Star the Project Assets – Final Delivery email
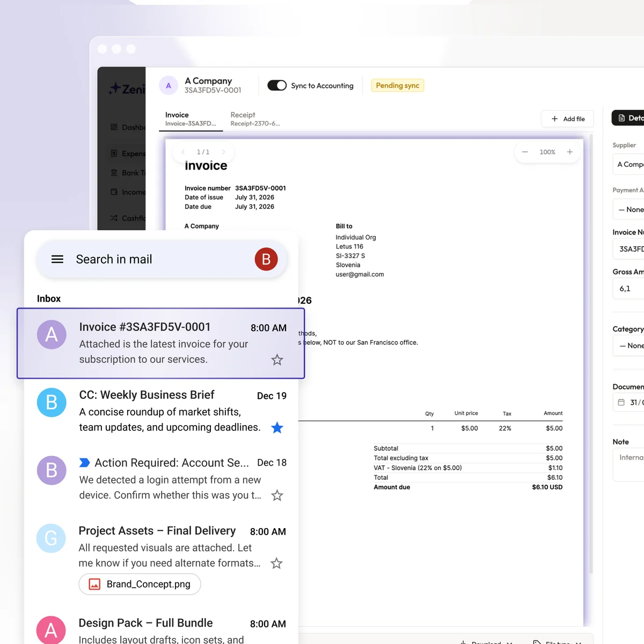 (x=276, y=563)
